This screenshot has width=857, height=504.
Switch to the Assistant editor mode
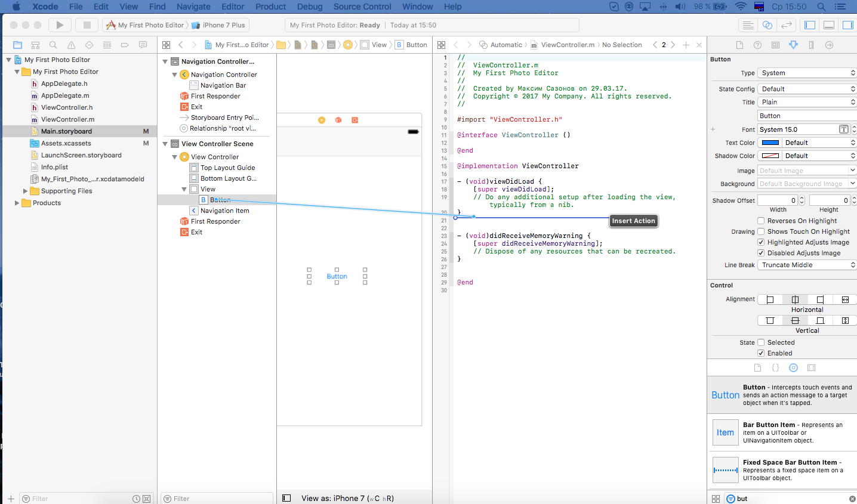coord(767,25)
